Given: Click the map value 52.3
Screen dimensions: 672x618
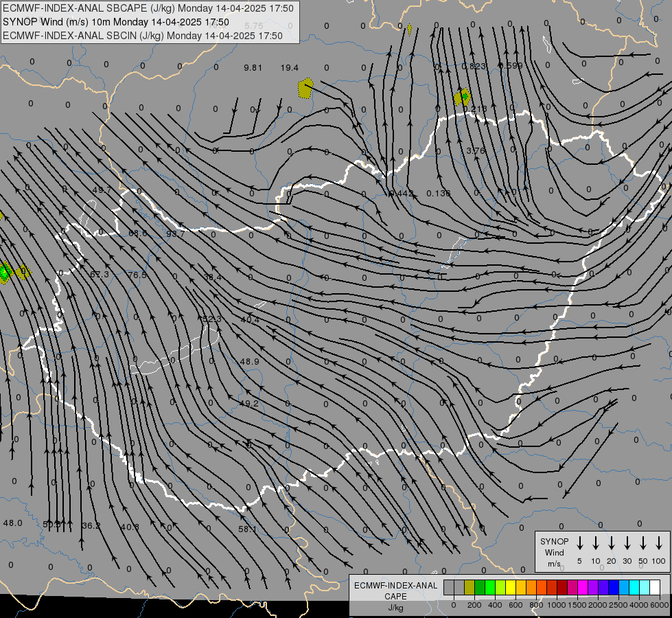Looking at the screenshot, I should pos(211,319).
